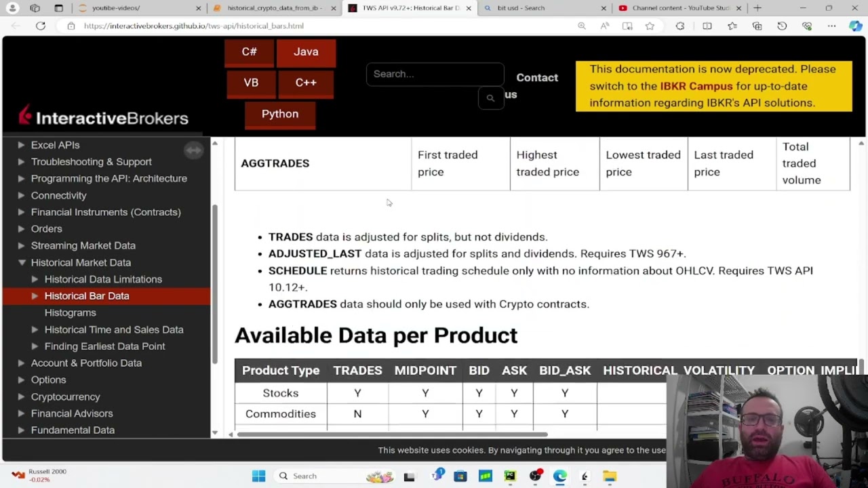Click the browser address bar URL
The image size is (868, 488).
(x=194, y=26)
